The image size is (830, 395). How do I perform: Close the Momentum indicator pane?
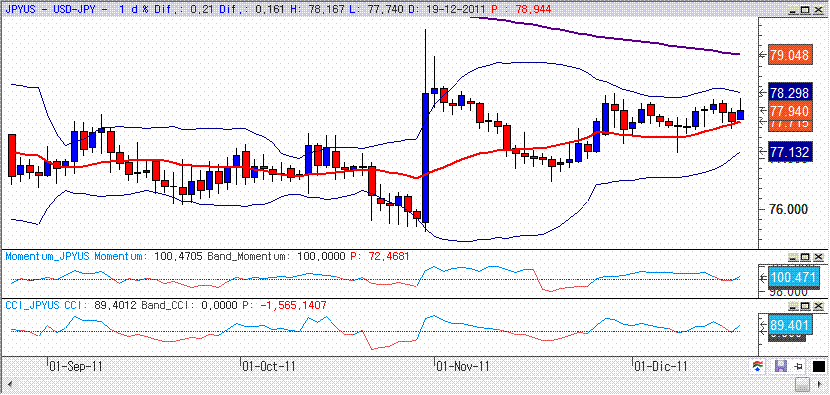[x=819, y=257]
